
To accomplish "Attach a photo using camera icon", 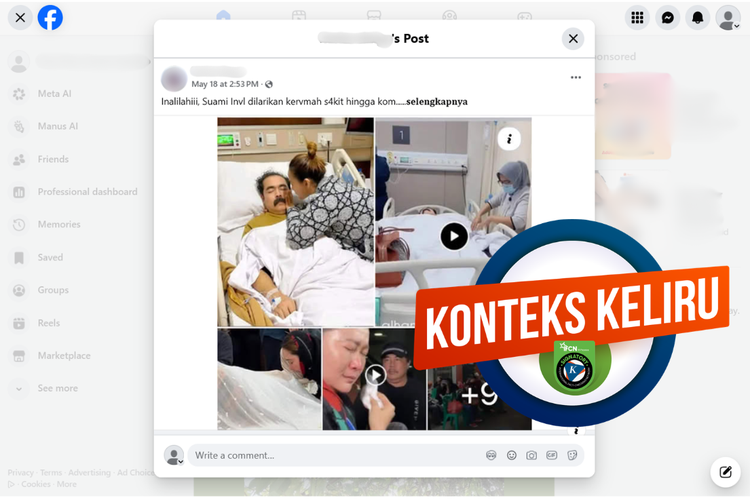I will [x=531, y=456].
